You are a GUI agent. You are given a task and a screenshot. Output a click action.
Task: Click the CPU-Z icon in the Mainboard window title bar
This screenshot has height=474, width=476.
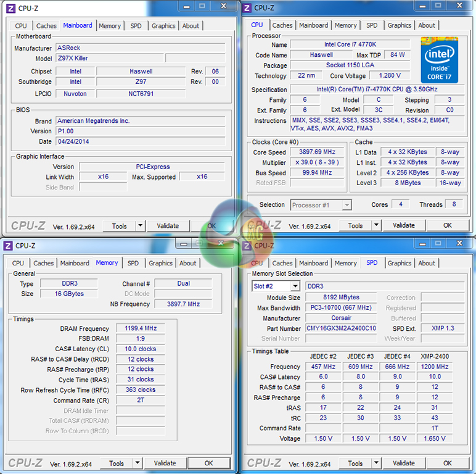pos(10,7)
